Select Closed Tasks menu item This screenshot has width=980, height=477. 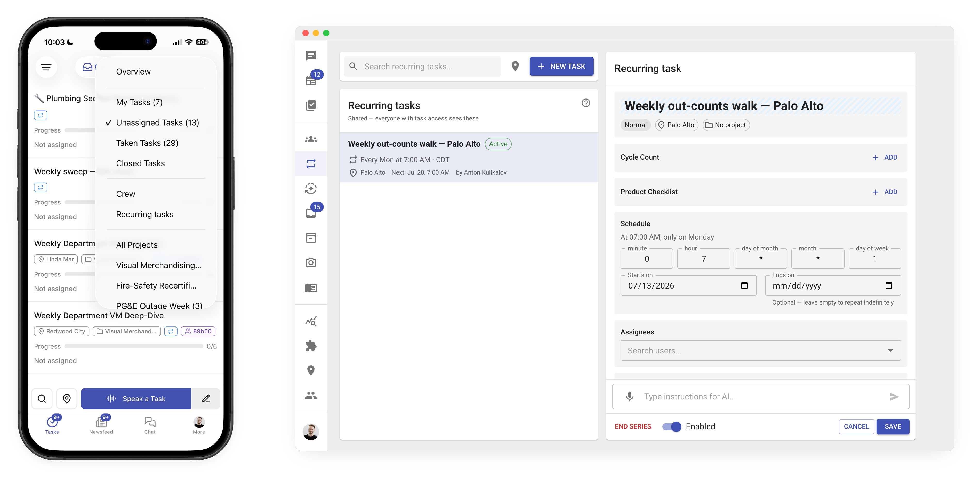(x=140, y=163)
